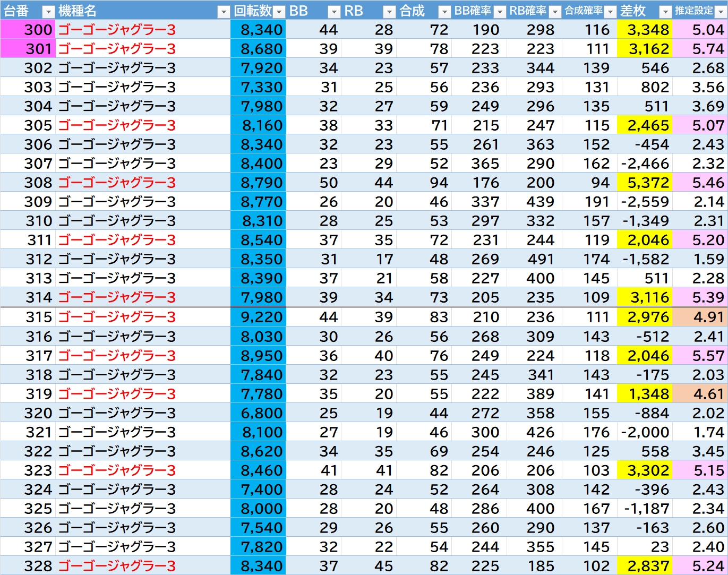Image resolution: width=728 pixels, height=575 pixels.
Task: Open the RB確率 filter dropdown
Action: point(555,12)
